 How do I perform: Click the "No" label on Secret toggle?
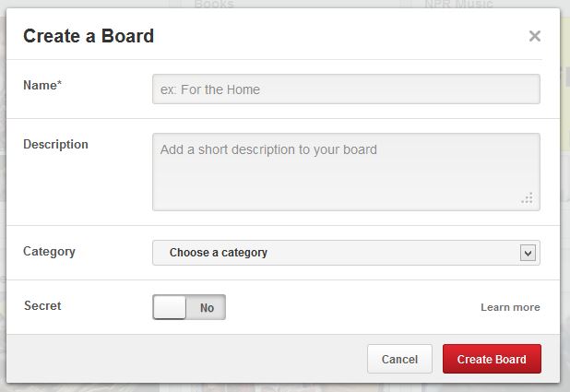(x=207, y=308)
